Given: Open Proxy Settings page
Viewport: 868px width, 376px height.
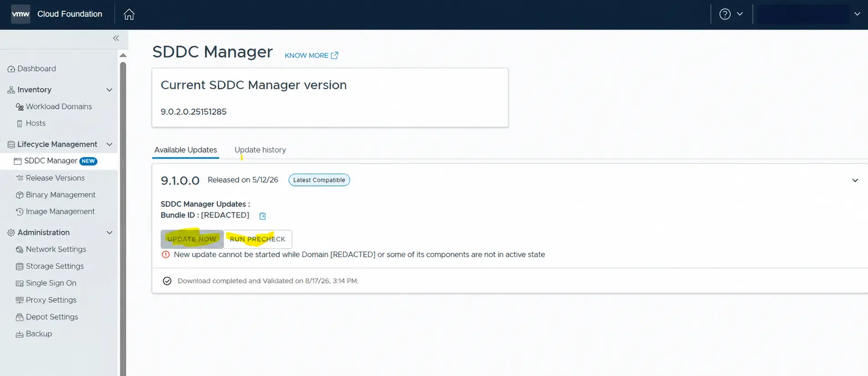Looking at the screenshot, I should click(x=51, y=300).
